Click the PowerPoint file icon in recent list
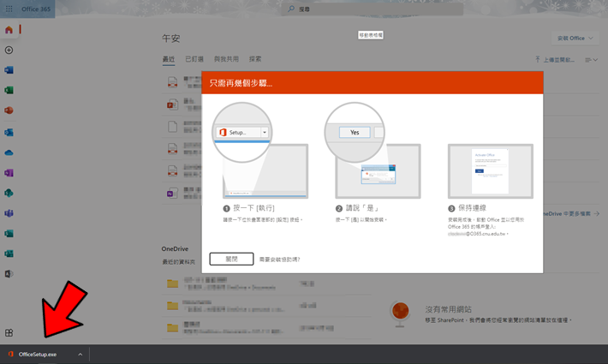 pyautogui.click(x=172, y=104)
